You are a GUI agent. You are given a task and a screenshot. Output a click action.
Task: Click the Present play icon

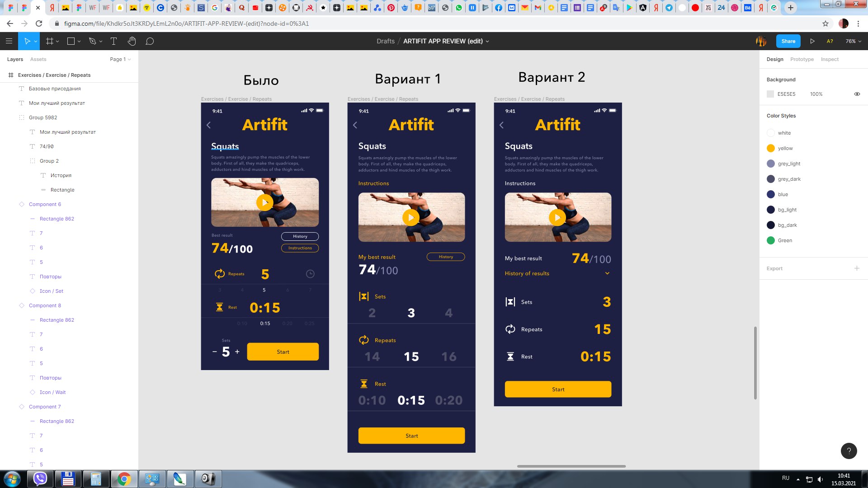tap(812, 41)
